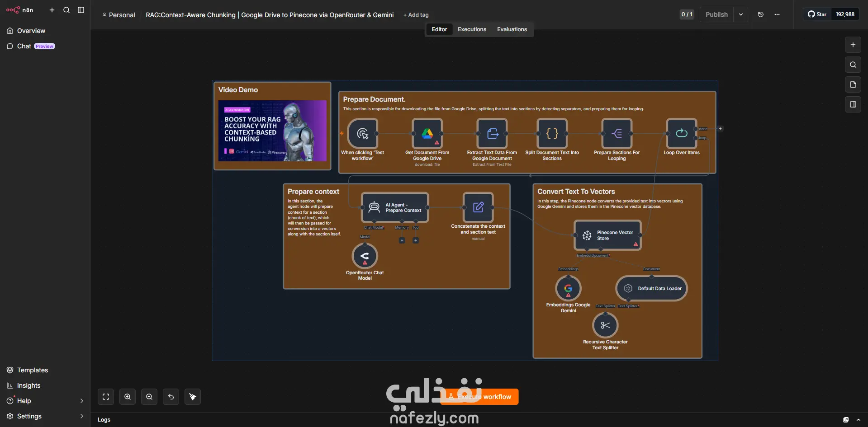Select the Recursive Character Text Splitter node
This screenshot has height=427, width=868.
[x=605, y=325]
